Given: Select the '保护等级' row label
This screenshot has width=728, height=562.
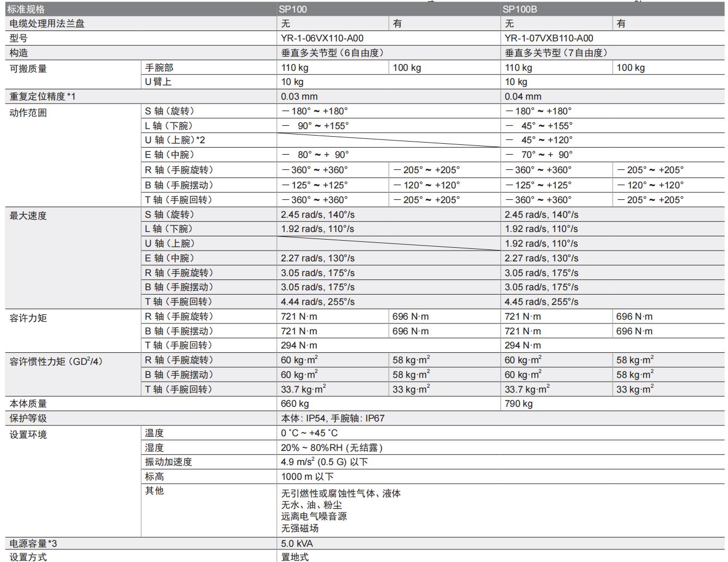Looking at the screenshot, I should click(x=28, y=418).
